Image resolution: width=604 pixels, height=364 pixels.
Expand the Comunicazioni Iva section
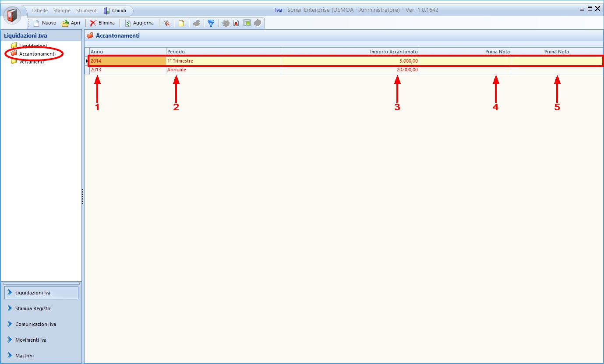pos(35,324)
